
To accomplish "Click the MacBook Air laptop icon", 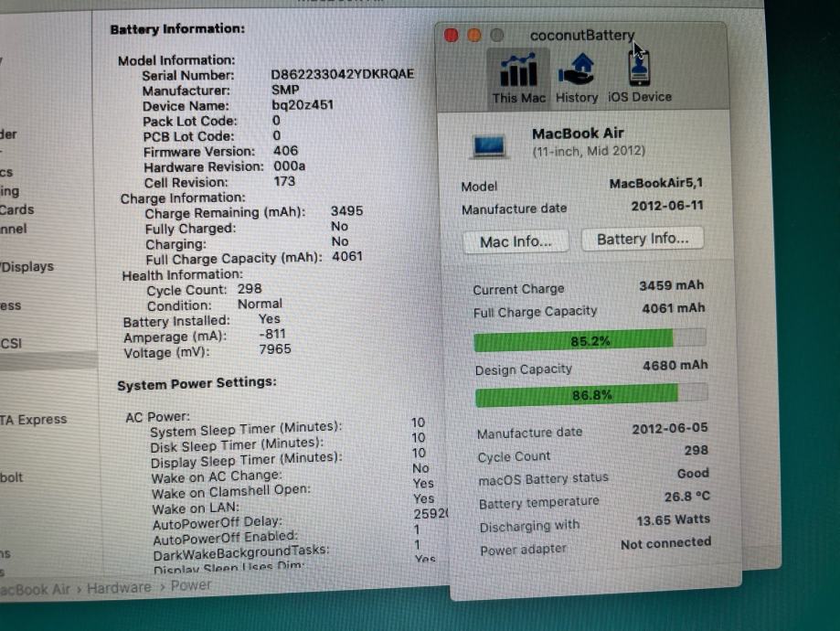I will click(x=489, y=145).
